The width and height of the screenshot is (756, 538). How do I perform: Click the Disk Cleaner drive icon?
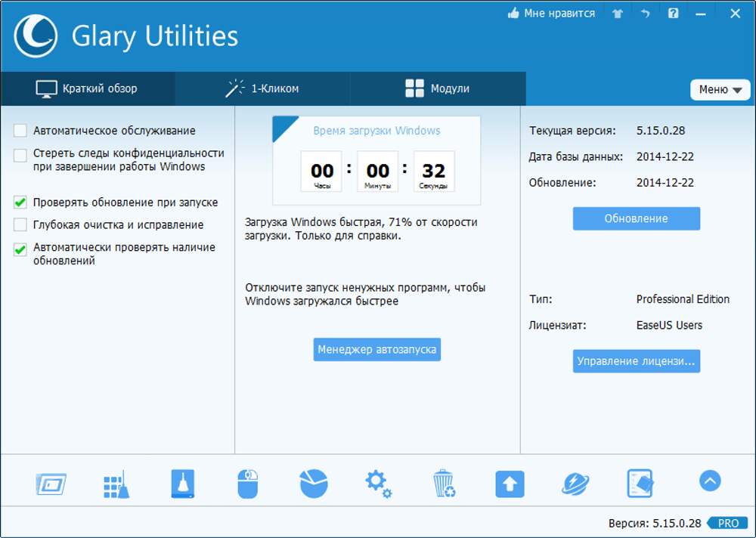pyautogui.click(x=182, y=484)
